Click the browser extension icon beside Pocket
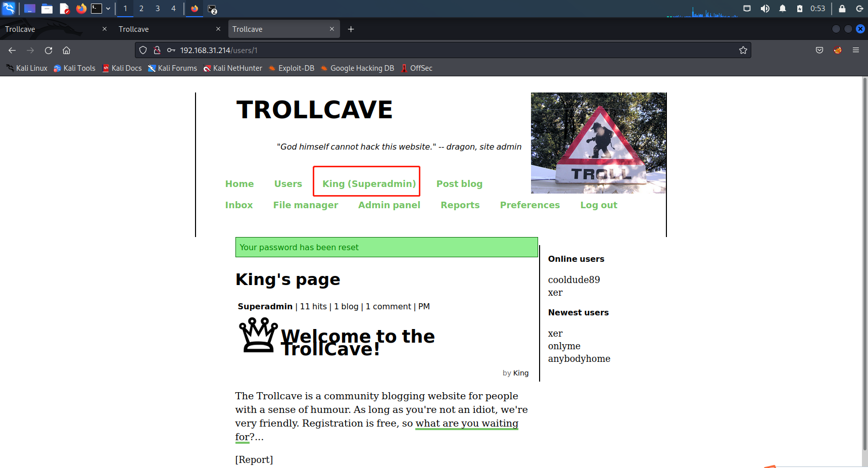 pos(838,50)
